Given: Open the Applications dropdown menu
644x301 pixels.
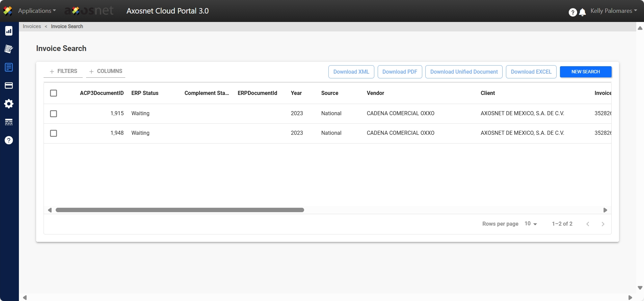Looking at the screenshot, I should pyautogui.click(x=37, y=11).
